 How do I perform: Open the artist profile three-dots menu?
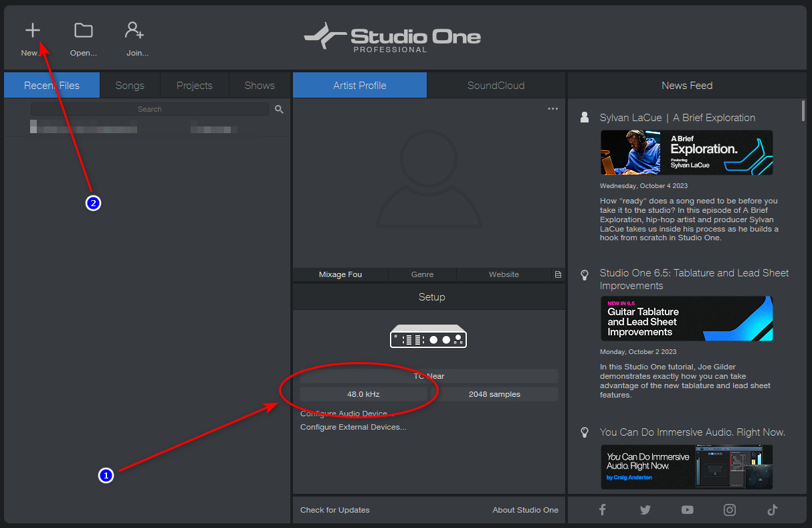(552, 108)
